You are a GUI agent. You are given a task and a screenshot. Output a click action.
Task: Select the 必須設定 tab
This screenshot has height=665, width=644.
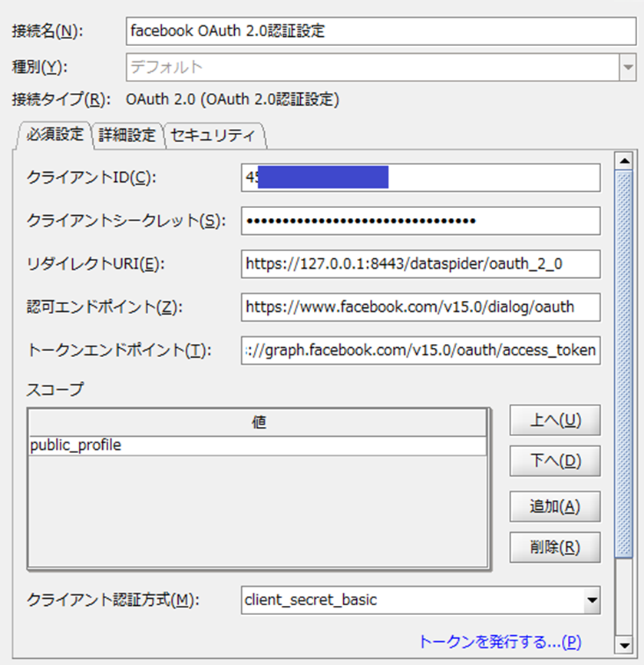[x=53, y=134]
